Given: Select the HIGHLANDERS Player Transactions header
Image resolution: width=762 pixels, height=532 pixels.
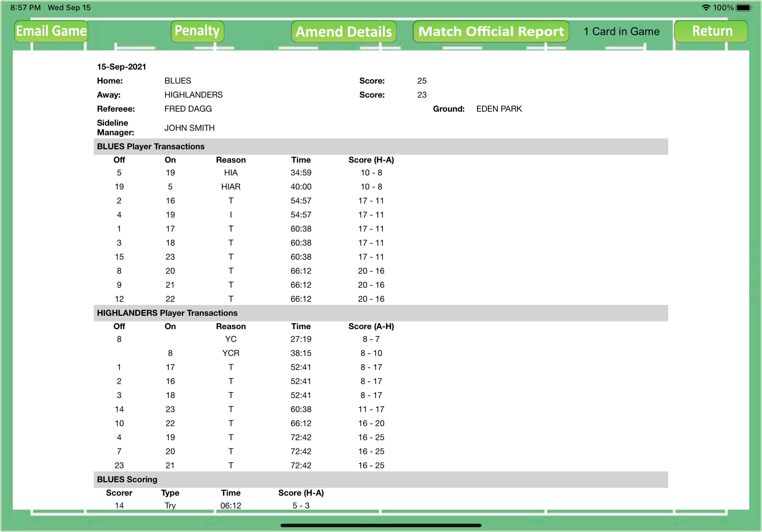Looking at the screenshot, I should tap(381, 313).
